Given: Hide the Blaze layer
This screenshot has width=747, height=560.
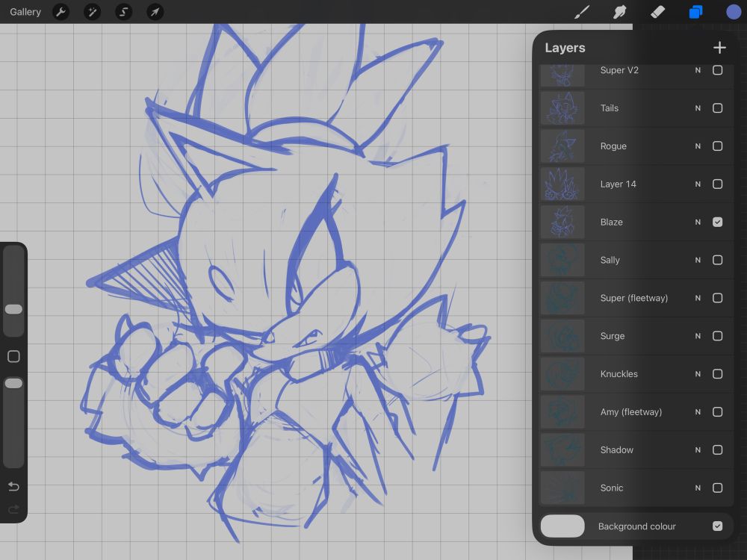Looking at the screenshot, I should click(717, 222).
